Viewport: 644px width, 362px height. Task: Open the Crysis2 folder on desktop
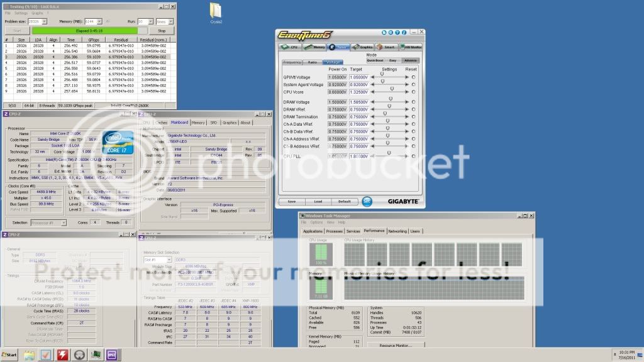216,11
